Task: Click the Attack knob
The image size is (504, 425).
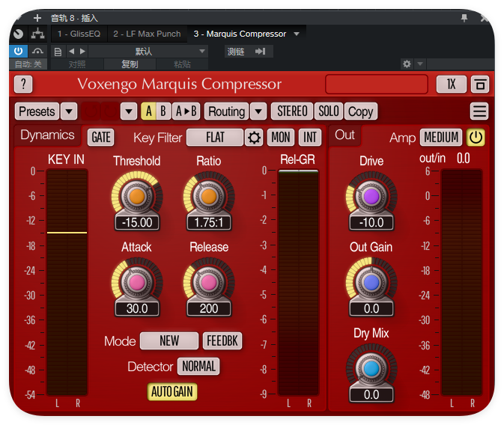Action: 137,282
